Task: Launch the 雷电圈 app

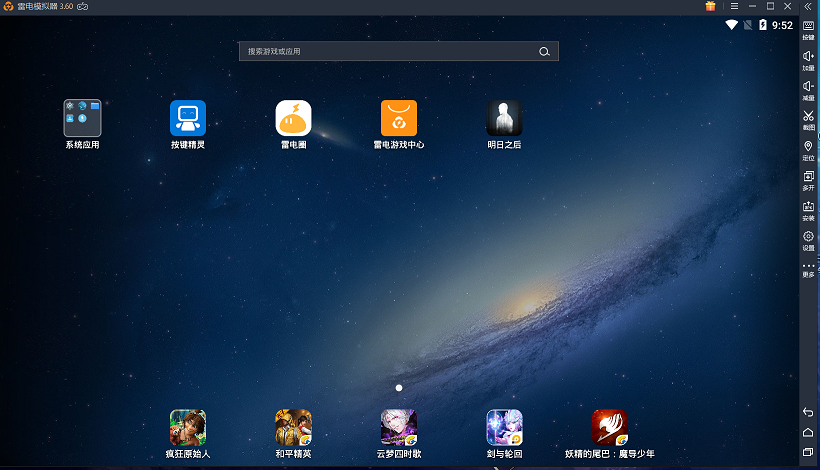Action: click(293, 118)
